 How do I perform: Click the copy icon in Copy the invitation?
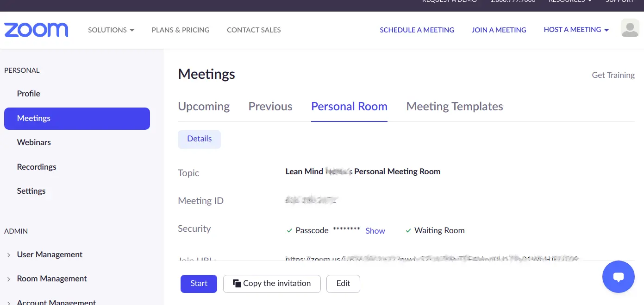click(237, 283)
